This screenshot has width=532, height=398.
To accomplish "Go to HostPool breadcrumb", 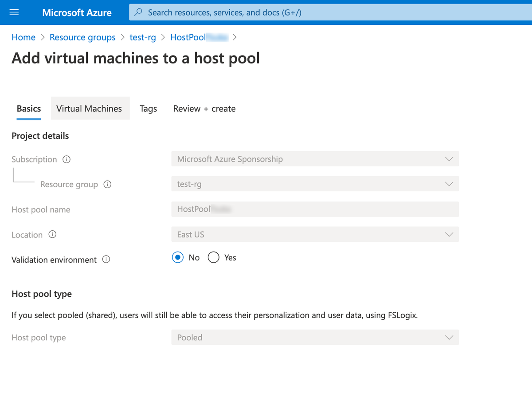I will pos(199,37).
